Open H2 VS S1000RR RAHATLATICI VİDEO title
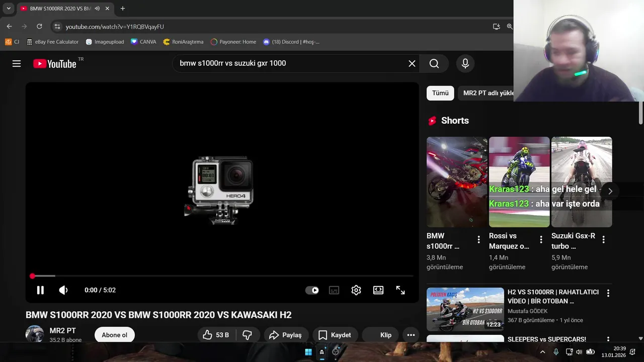 (x=553, y=297)
